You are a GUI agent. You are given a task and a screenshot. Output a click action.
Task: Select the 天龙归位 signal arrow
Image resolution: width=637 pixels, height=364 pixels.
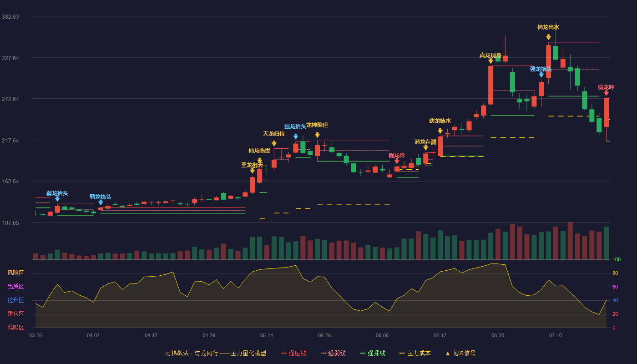point(274,143)
